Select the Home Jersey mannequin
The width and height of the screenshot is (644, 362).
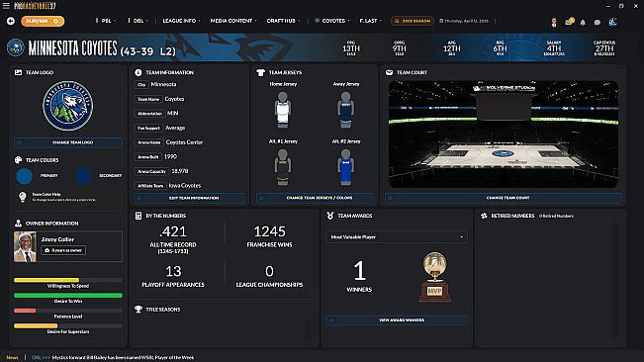pos(283,110)
